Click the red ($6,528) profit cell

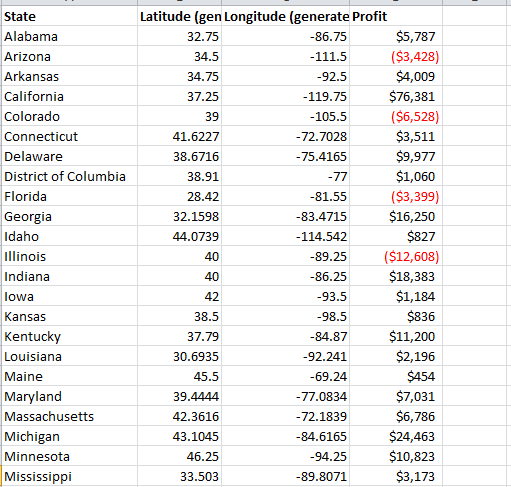[396, 116]
